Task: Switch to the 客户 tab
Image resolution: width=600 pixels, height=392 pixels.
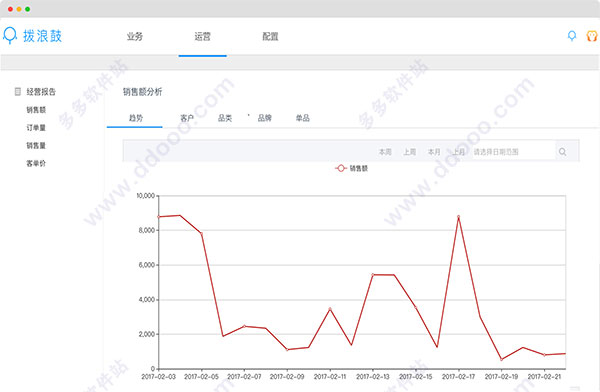Action: (187, 118)
